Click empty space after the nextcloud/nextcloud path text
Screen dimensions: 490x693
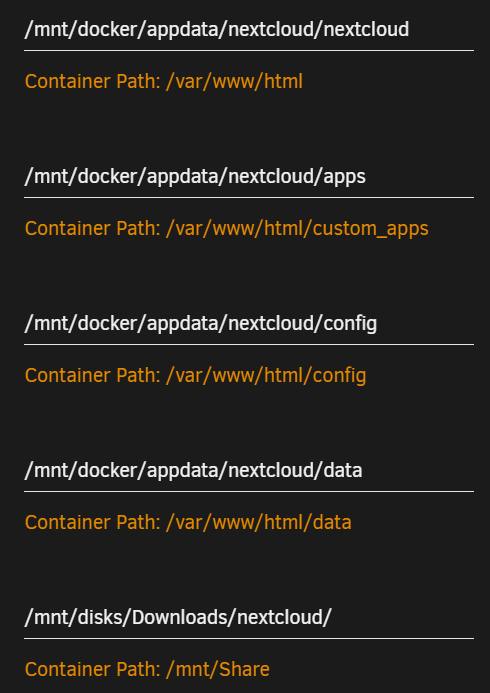pyautogui.click(x=442, y=30)
